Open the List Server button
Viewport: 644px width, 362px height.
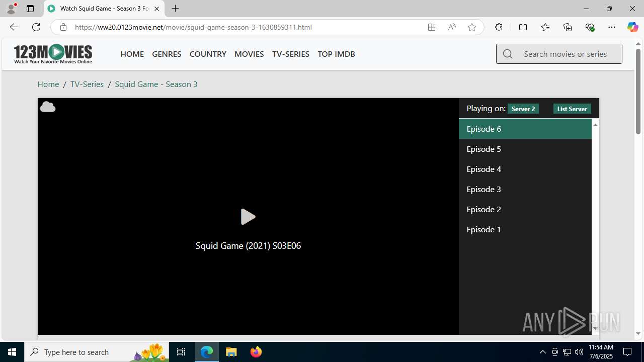(x=572, y=109)
